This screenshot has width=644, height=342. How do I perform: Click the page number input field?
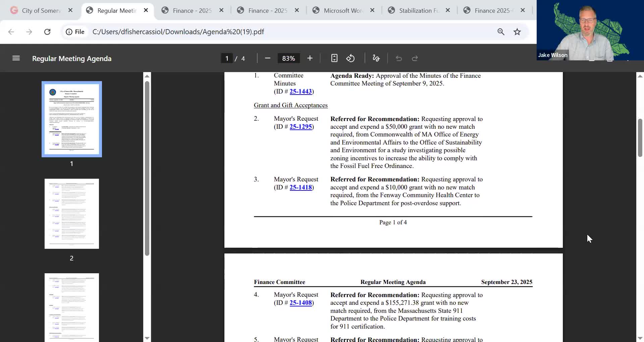pyautogui.click(x=227, y=58)
